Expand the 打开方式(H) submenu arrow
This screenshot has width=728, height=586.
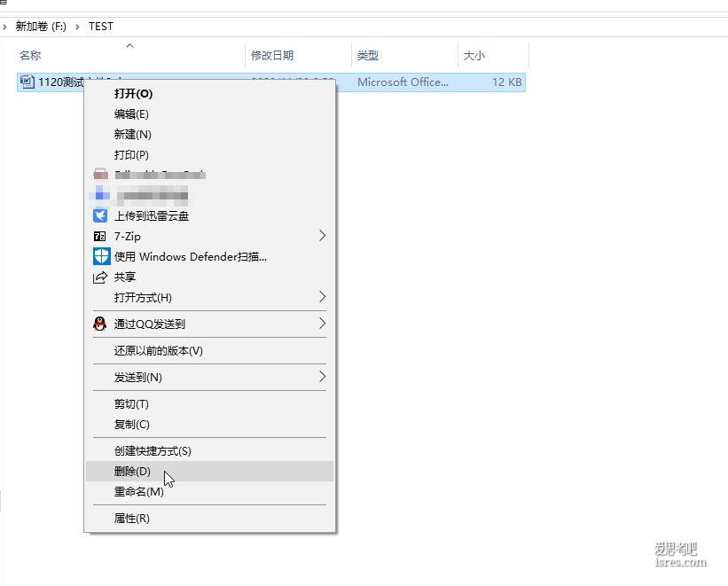point(323,297)
